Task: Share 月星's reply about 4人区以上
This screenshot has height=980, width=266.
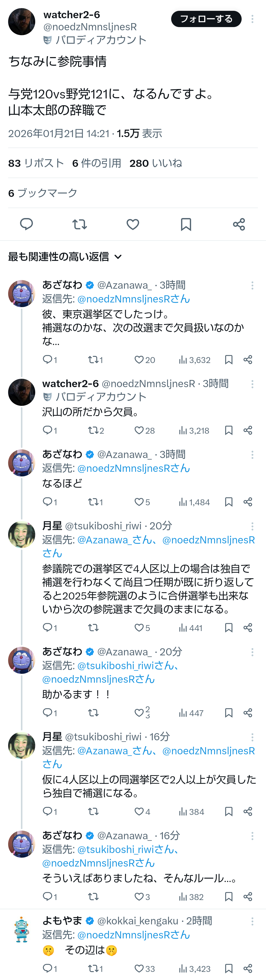Action: 248,627
